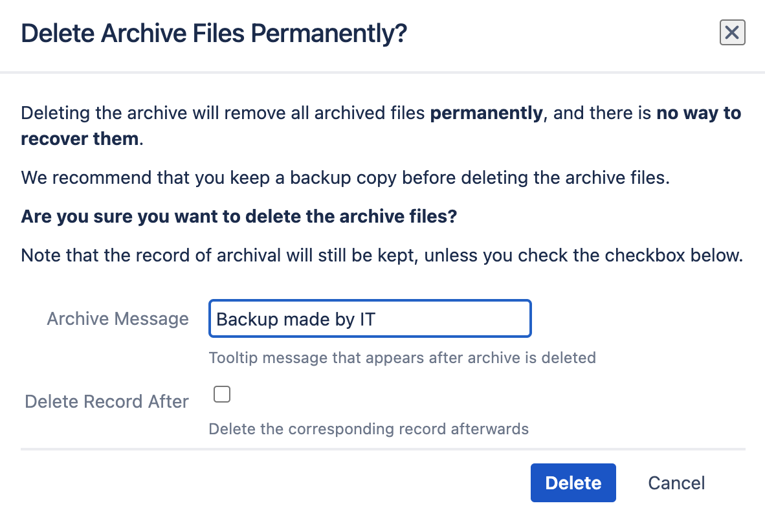765x532 pixels.
Task: Click the "Note that the record" sentence
Action: click(381, 255)
